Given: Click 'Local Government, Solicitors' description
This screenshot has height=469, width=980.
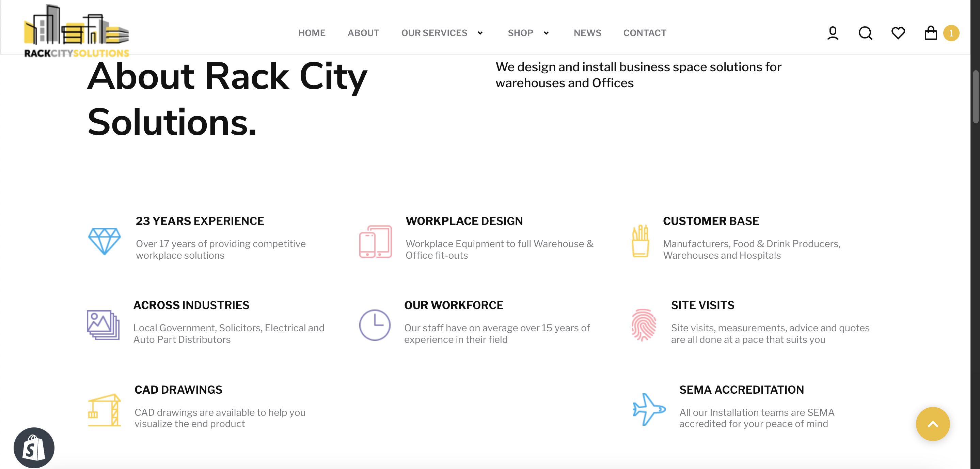Looking at the screenshot, I should coord(228,333).
